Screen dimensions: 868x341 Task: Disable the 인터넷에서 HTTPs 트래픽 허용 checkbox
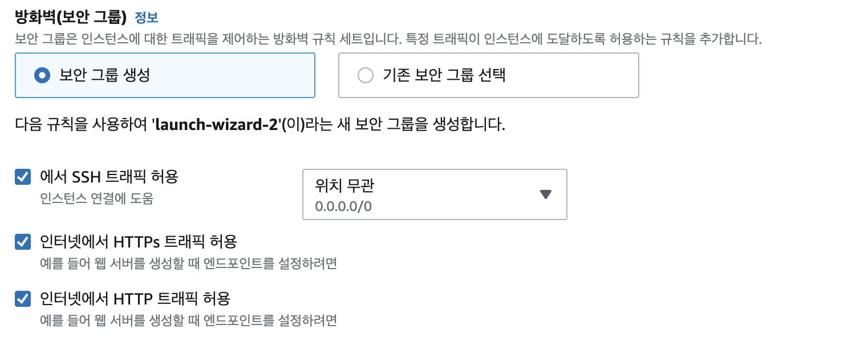(23, 242)
